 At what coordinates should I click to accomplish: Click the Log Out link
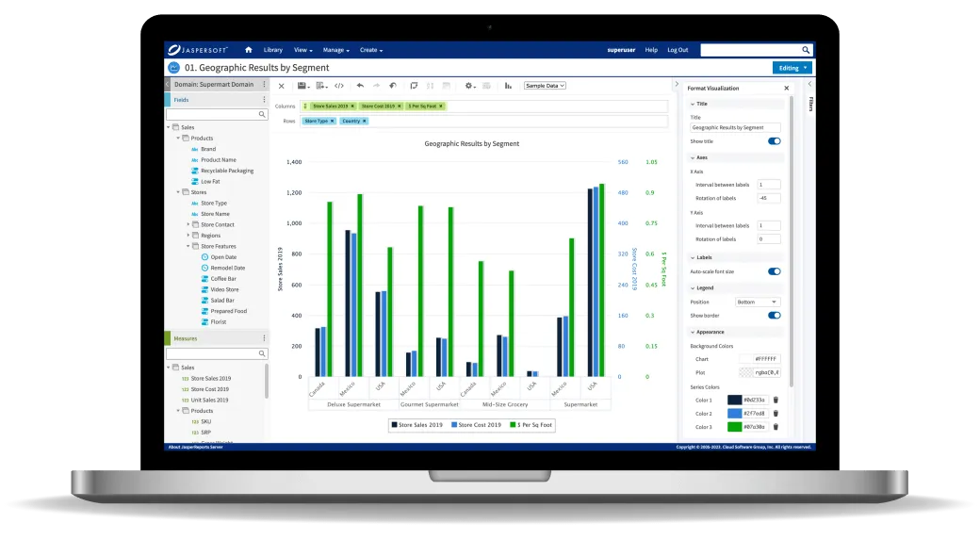(x=678, y=50)
